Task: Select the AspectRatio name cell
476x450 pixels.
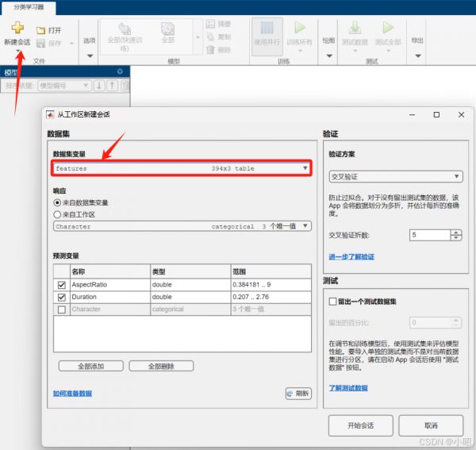Action: 110,285
